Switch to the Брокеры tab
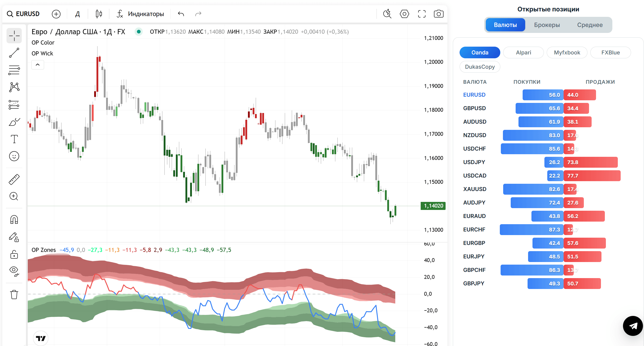Viewport: 644px width, 346px height. pos(547,25)
